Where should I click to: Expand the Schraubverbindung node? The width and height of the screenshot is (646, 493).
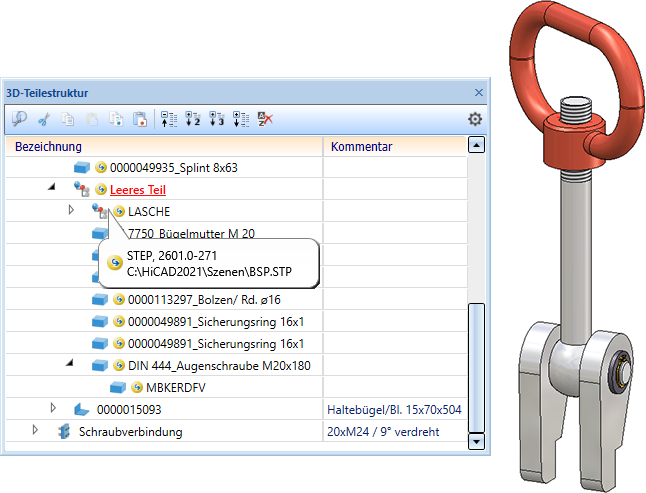coord(36,430)
